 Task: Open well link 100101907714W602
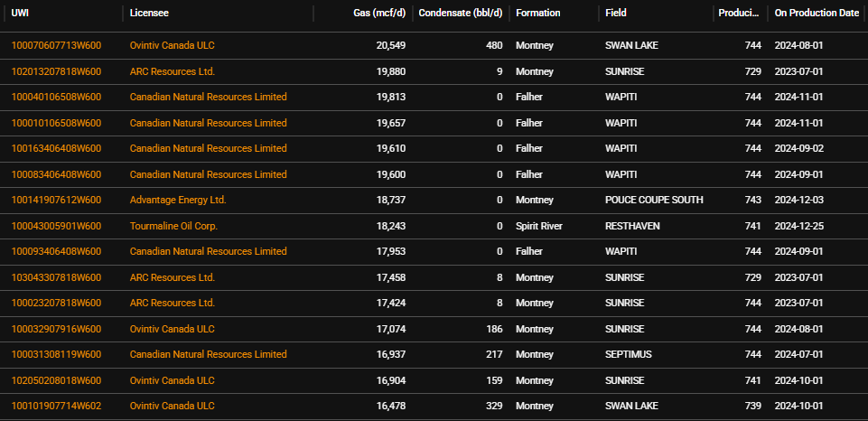point(56,406)
